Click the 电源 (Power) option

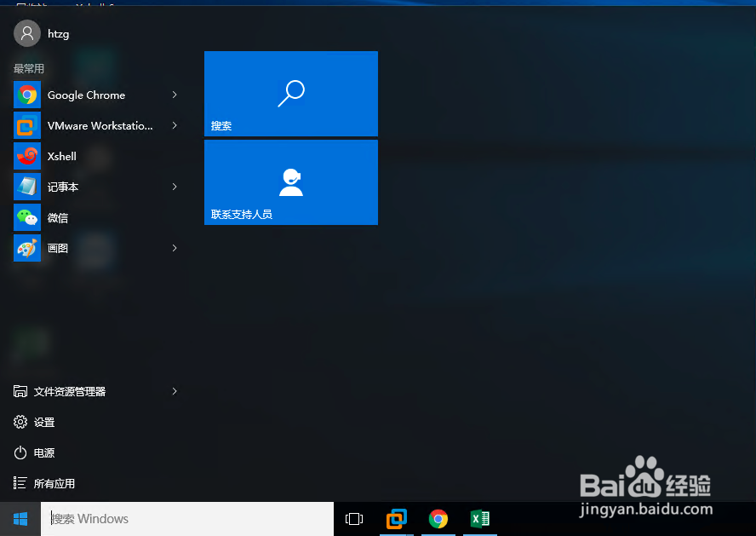pos(44,452)
